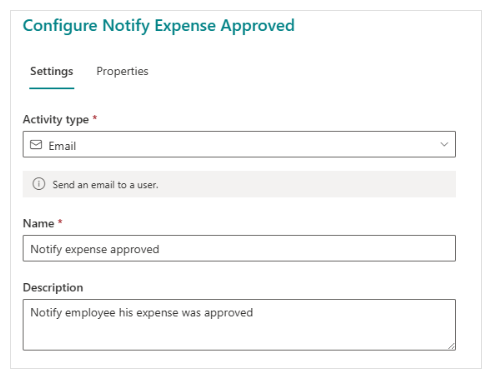
Task: Click the 'Send an email to a user.' message
Action: click(105, 185)
